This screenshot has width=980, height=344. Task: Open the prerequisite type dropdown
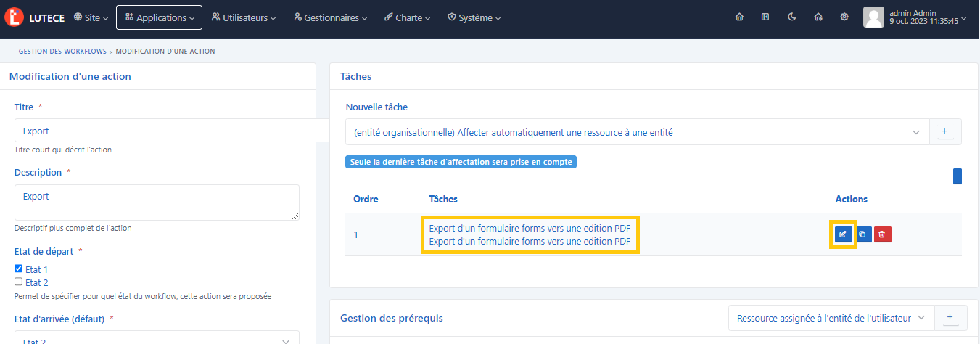pos(831,318)
